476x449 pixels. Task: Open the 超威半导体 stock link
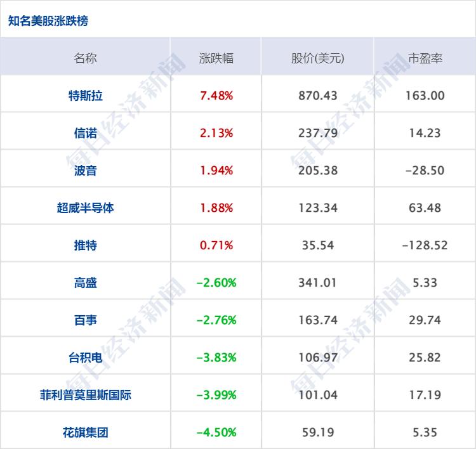point(85,208)
